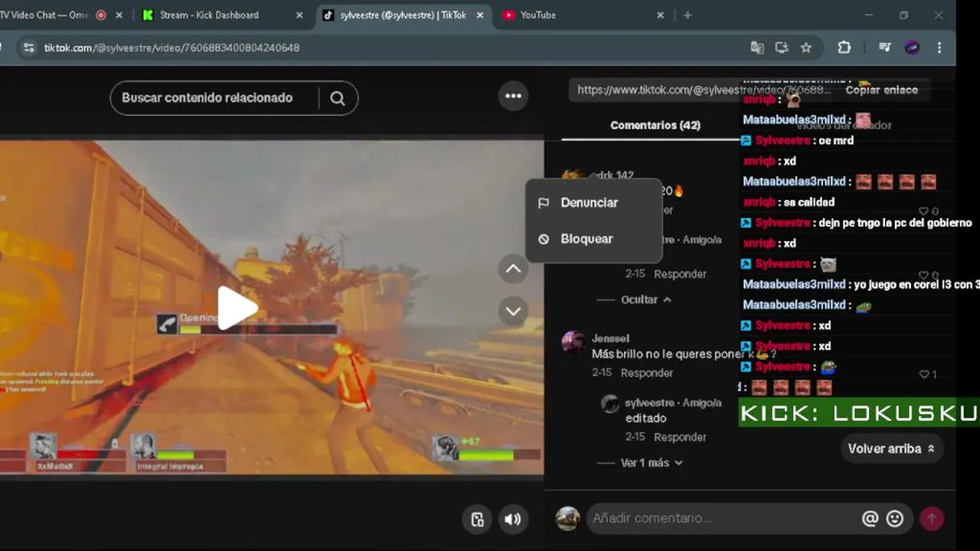This screenshot has width=980, height=551.
Task: Open the three-dots more options button
Action: coord(513,96)
